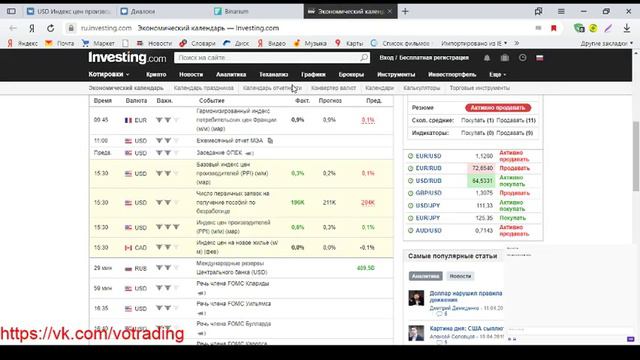
Task: Click Графики menu item in navigation
Action: click(x=313, y=75)
